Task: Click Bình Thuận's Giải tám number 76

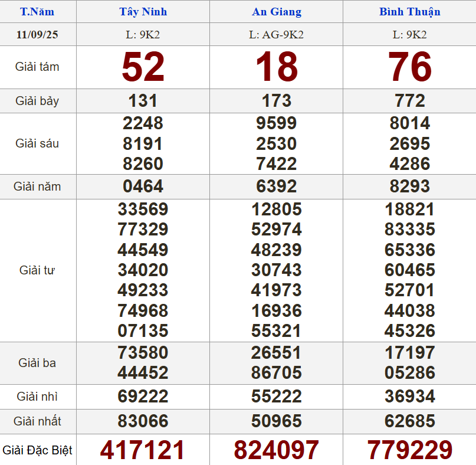Action: (409, 67)
